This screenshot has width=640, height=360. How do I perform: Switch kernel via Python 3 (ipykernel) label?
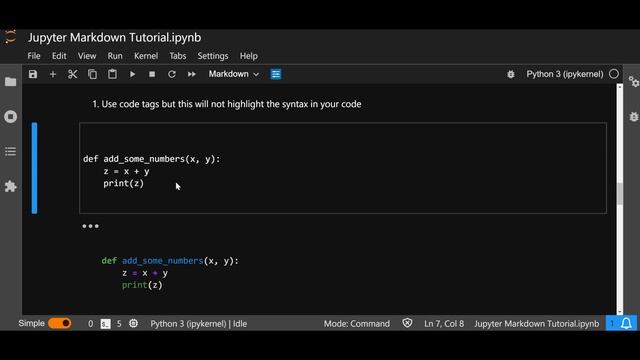[x=564, y=74]
